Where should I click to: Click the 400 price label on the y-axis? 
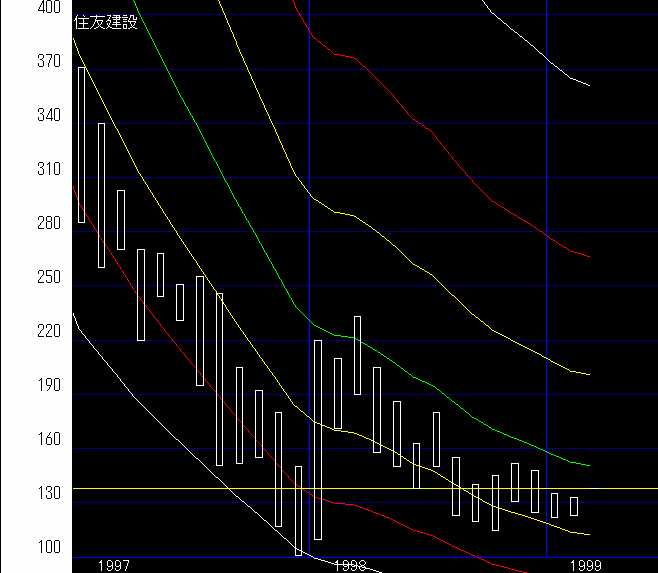[x=21, y=7]
